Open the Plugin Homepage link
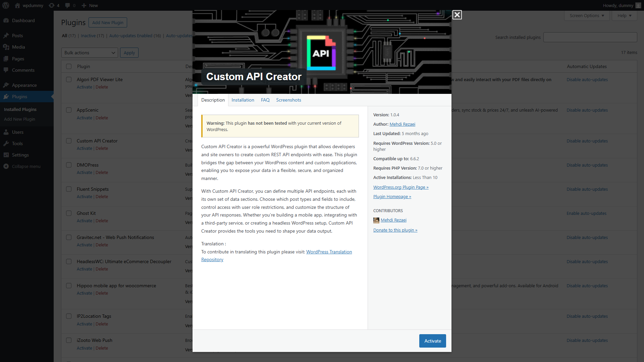 [x=392, y=196]
